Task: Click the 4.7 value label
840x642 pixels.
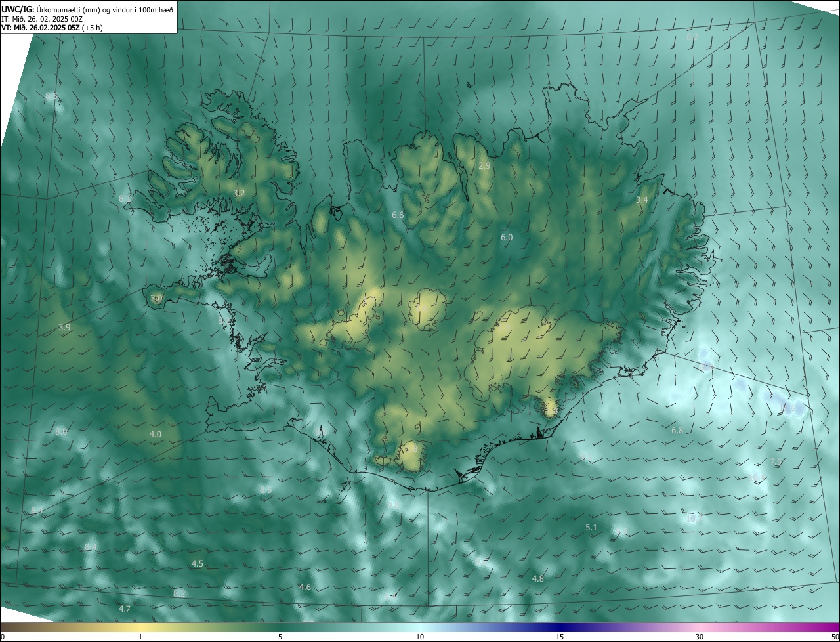Action: tap(125, 609)
